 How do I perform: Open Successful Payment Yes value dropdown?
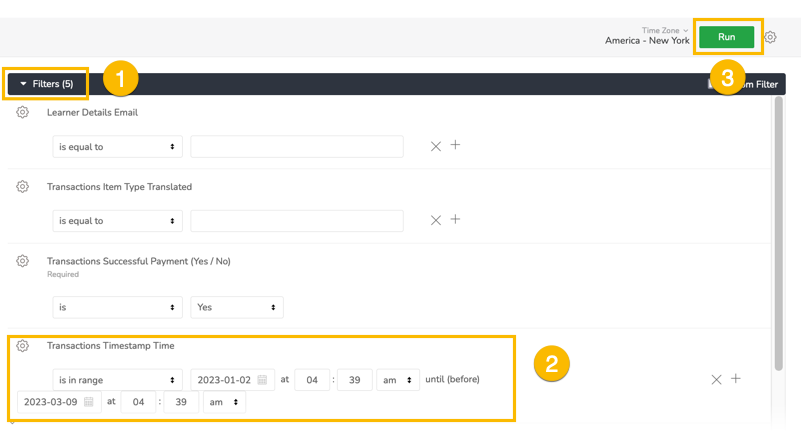237,307
